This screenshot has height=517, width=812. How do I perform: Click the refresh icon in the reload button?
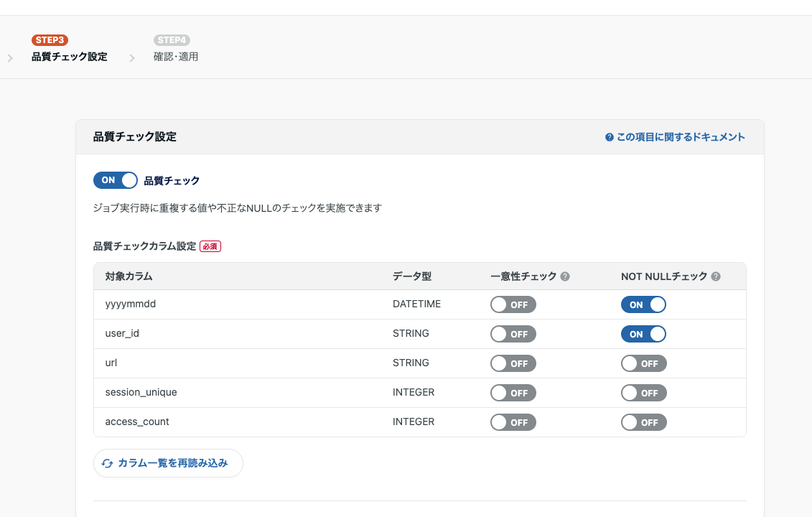point(106,463)
